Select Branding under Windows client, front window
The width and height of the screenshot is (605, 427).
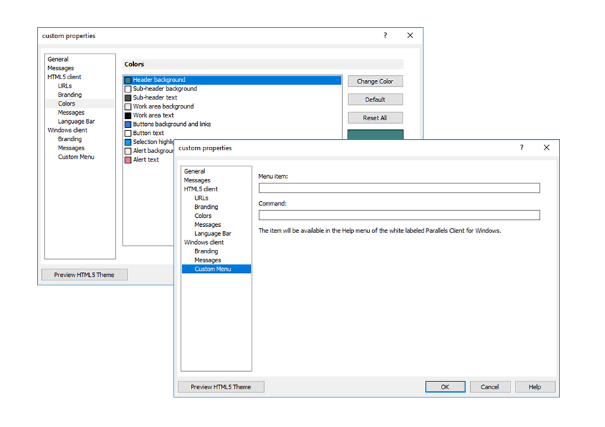tap(206, 251)
